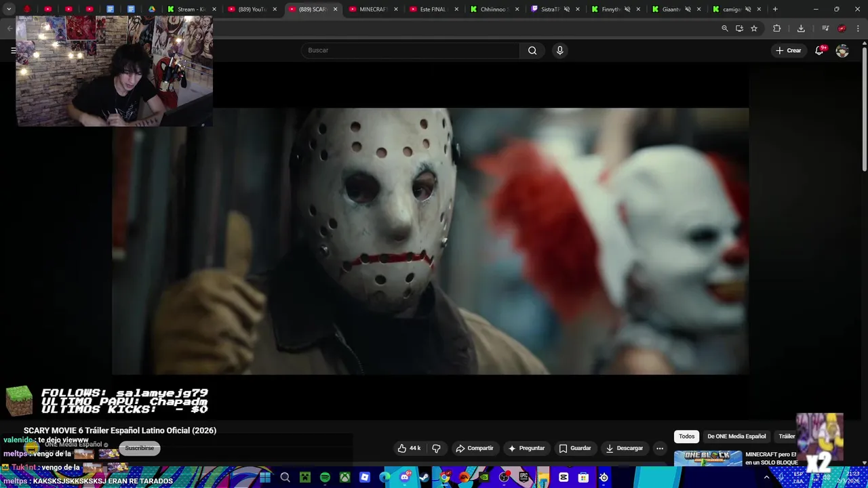Open Google Chrome from the taskbar
This screenshot has width=868, height=488.
click(x=444, y=477)
